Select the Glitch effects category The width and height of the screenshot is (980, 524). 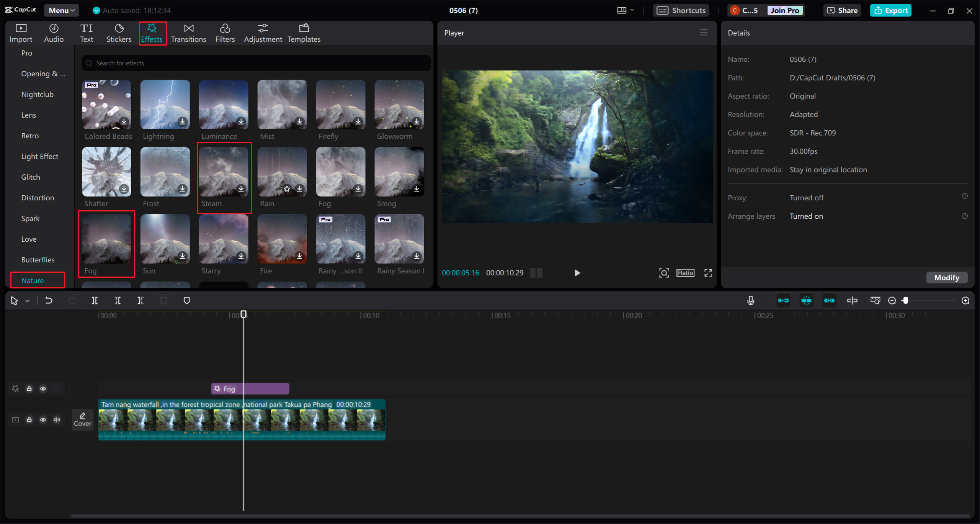[x=31, y=177]
